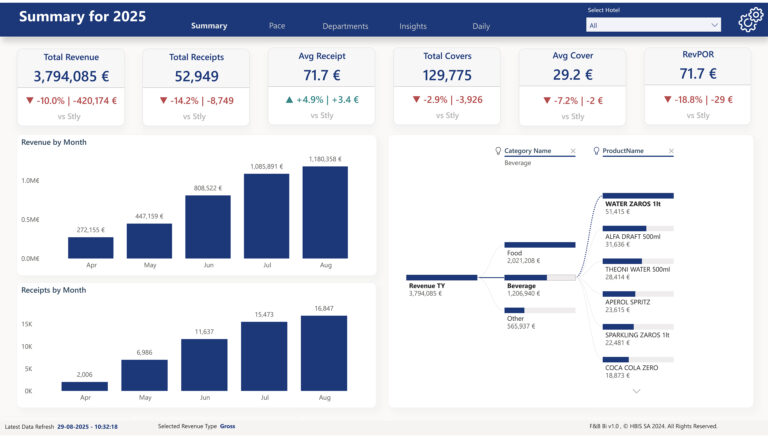Click the lightbulb icon beside Category Name

tap(498, 151)
